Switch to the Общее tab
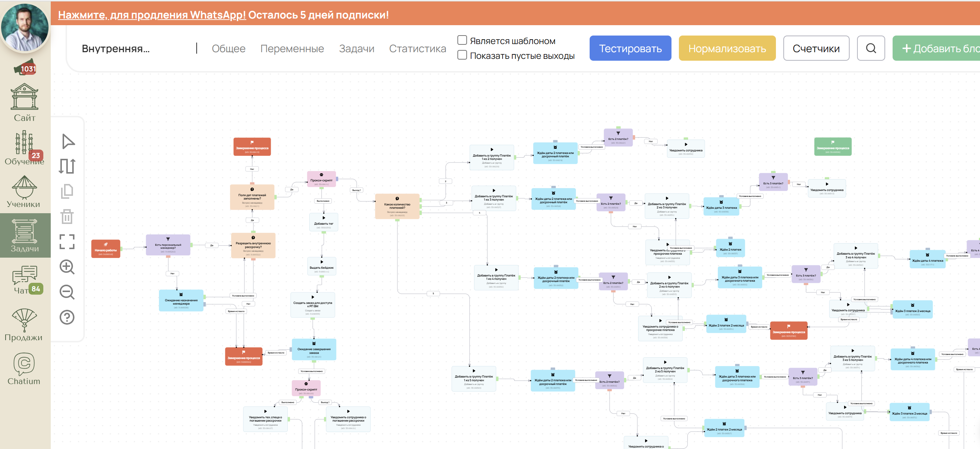Viewport: 980px width, 449px height. (228, 48)
